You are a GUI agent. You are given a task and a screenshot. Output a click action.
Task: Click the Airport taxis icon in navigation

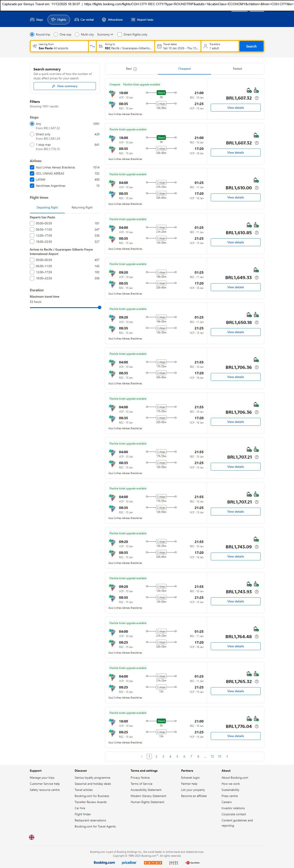click(133, 20)
